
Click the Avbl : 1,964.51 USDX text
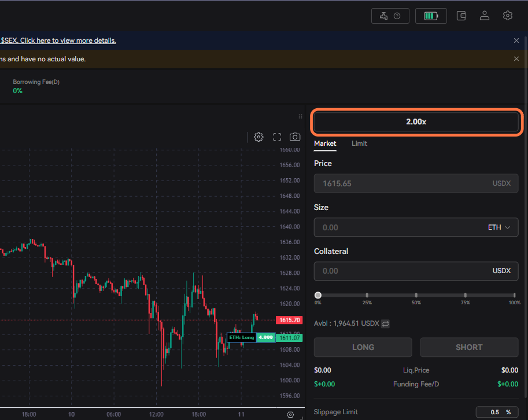[x=346, y=323]
